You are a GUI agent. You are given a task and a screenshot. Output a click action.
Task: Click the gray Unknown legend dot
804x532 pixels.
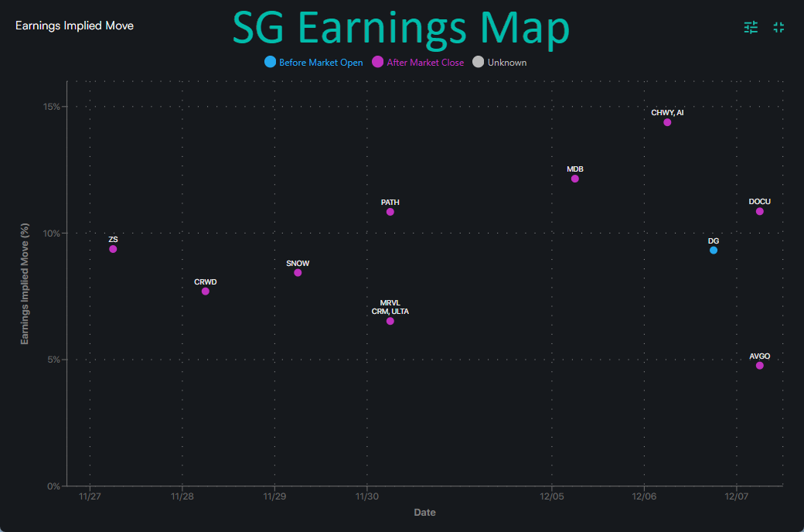(479, 62)
